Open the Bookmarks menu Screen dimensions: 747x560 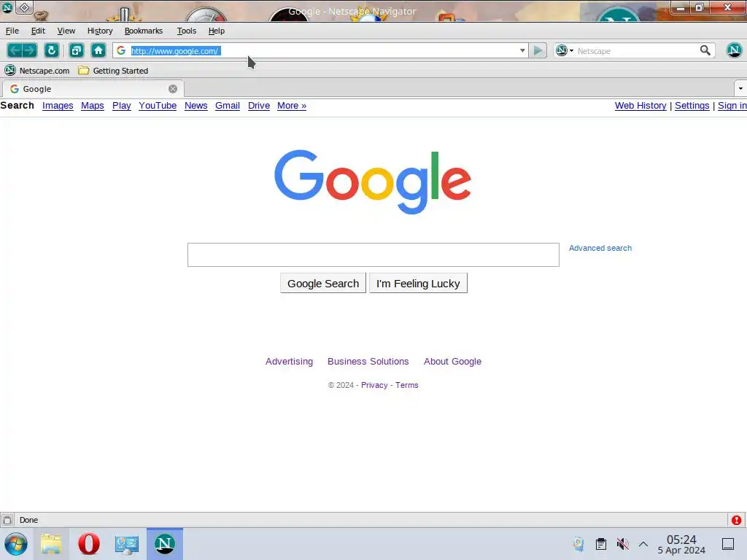coord(144,31)
